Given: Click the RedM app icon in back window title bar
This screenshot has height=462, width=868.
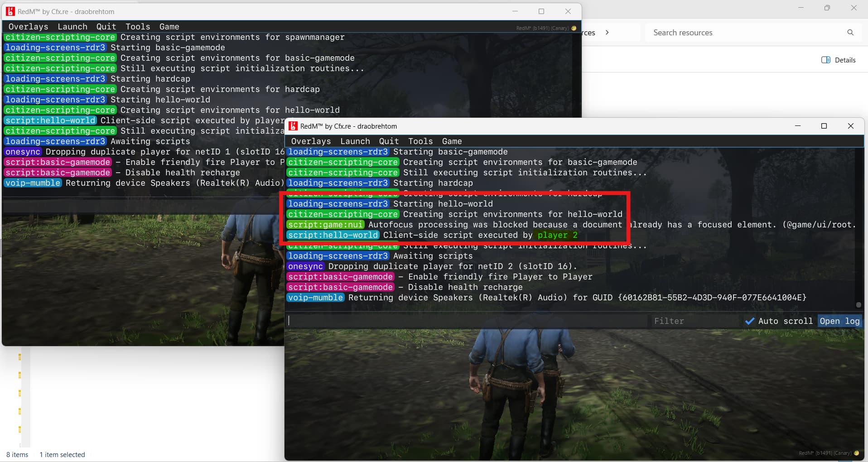Looking at the screenshot, I should click(x=10, y=11).
